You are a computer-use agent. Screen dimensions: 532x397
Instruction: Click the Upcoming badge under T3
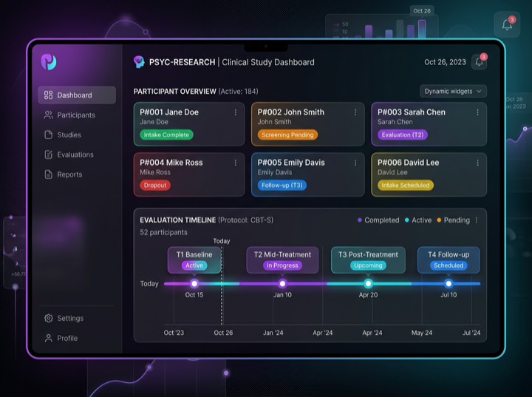click(x=368, y=265)
